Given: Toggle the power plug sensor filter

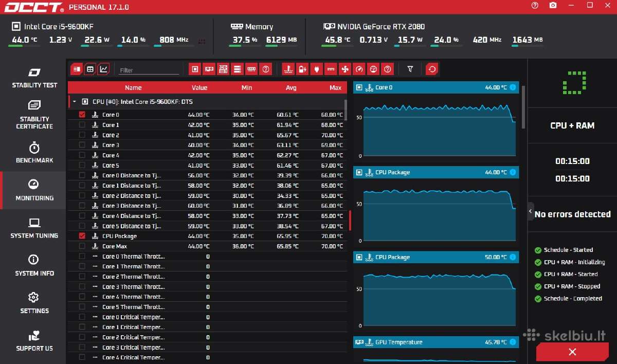Looking at the screenshot, I should coord(317,69).
